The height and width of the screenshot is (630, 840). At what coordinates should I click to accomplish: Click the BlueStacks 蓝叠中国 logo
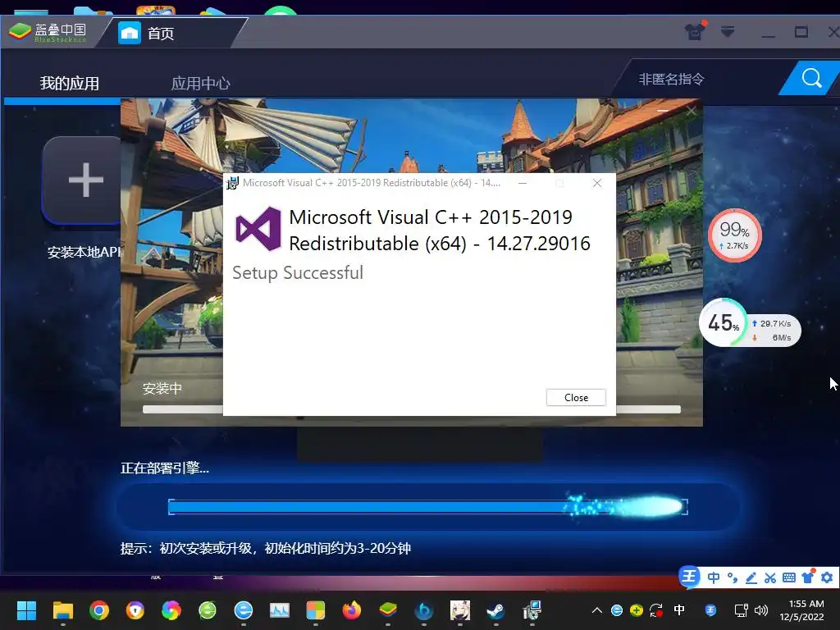[47, 32]
